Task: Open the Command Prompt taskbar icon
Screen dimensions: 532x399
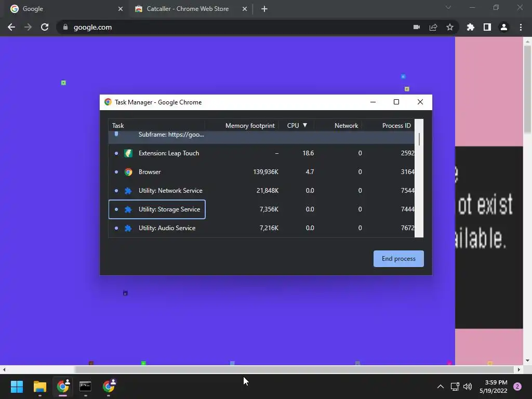Action: click(85, 387)
